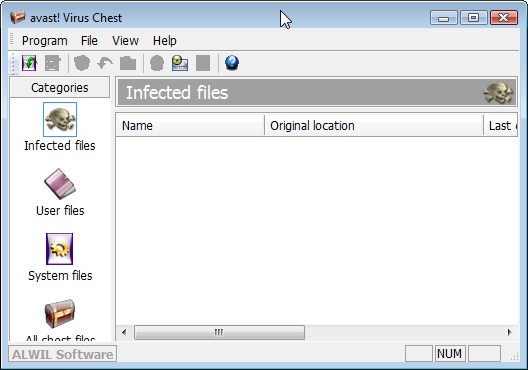
Task: Click the horizontal scrollbar thumb
Action: [x=219, y=333]
